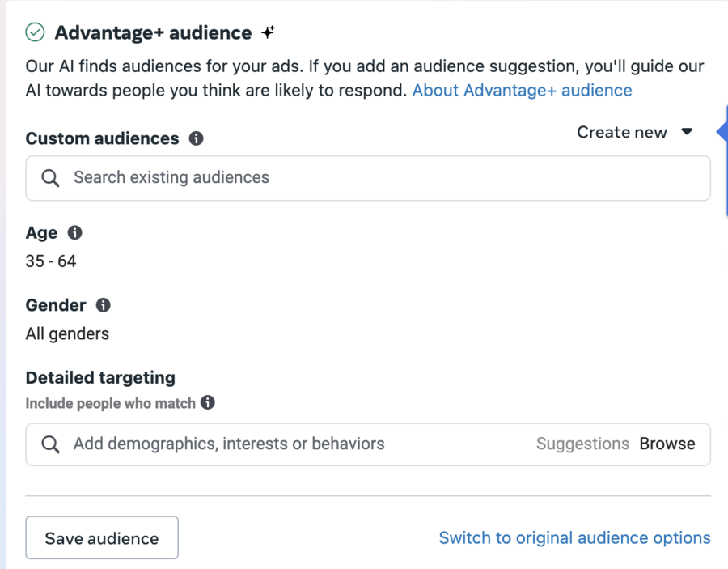Image resolution: width=728 pixels, height=569 pixels.
Task: Click the Gender info icon
Action: pos(103,305)
